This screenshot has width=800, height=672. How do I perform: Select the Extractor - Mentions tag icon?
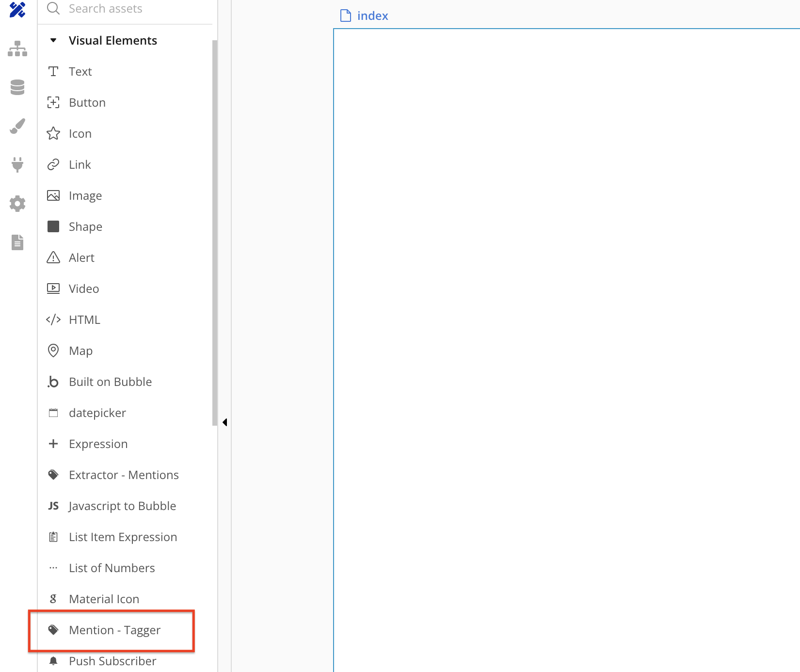click(53, 475)
